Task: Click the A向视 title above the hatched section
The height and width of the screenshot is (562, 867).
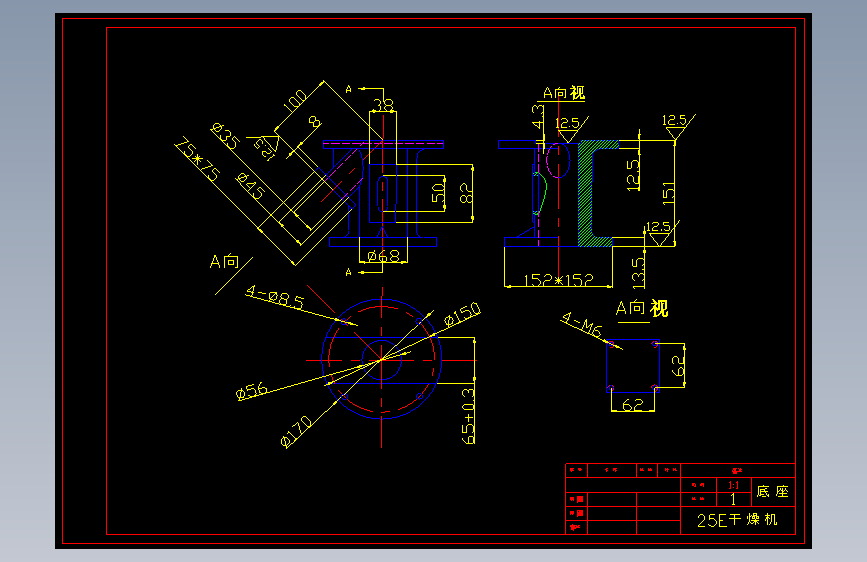Action: tap(563, 93)
